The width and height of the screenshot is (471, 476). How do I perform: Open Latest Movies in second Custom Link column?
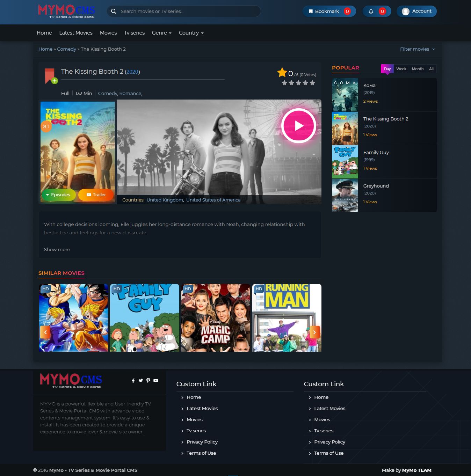(329, 408)
